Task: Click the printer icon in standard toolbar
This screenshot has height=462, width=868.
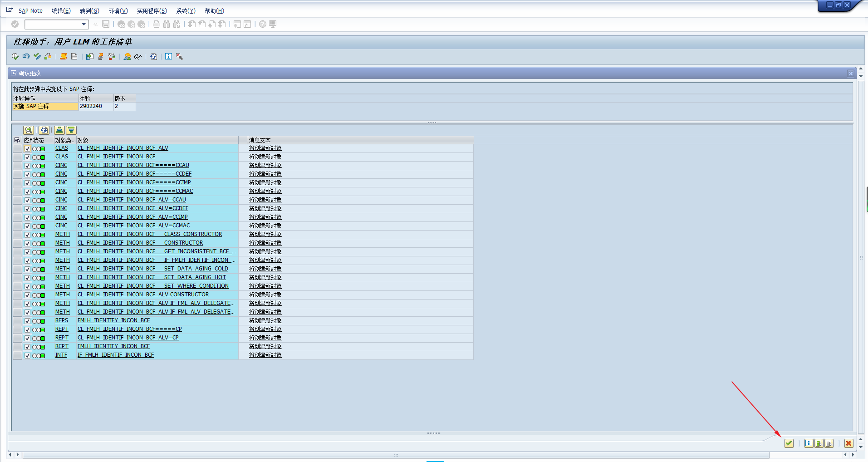Action: point(157,24)
